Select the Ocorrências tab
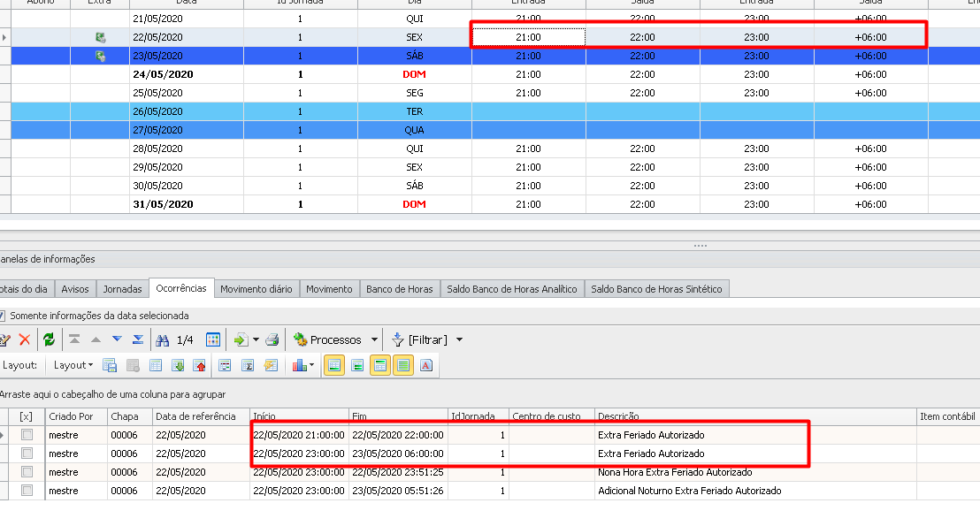 [x=181, y=288]
